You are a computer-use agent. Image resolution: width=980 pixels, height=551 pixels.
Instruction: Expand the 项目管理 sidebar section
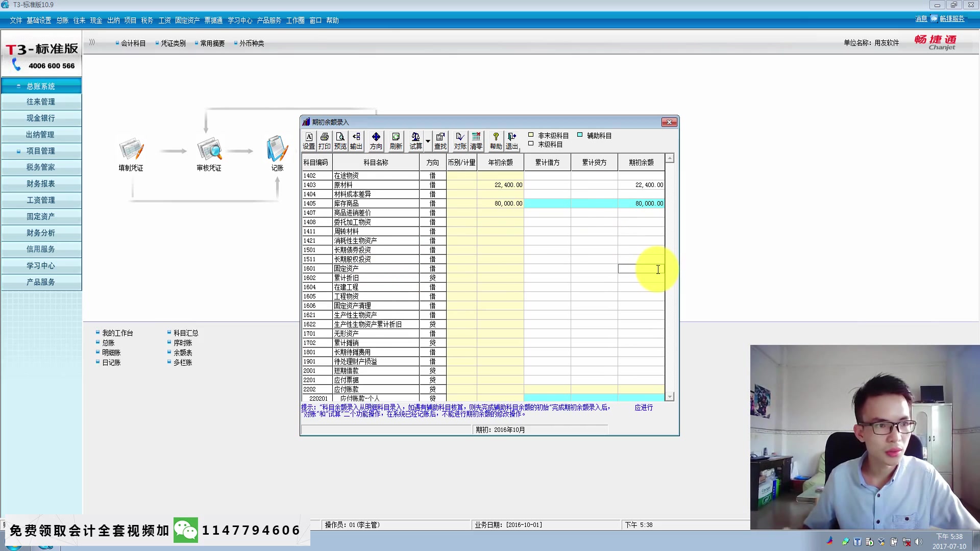pyautogui.click(x=19, y=151)
